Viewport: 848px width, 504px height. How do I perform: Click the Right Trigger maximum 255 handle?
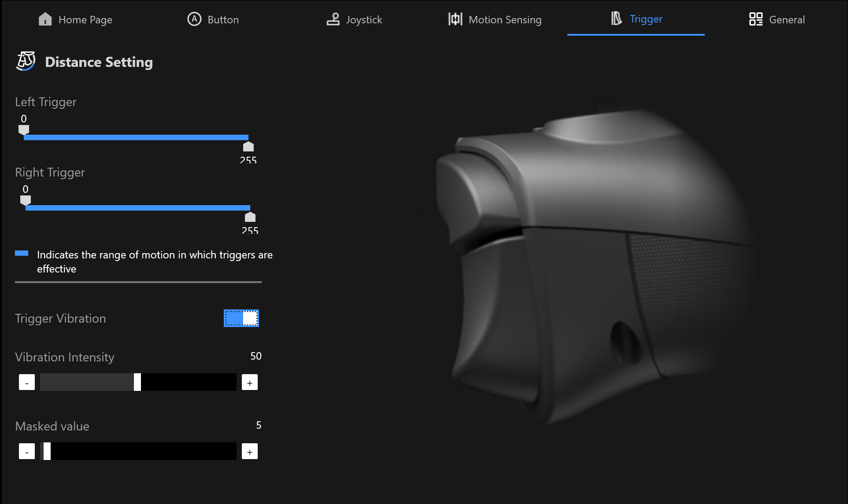250,217
